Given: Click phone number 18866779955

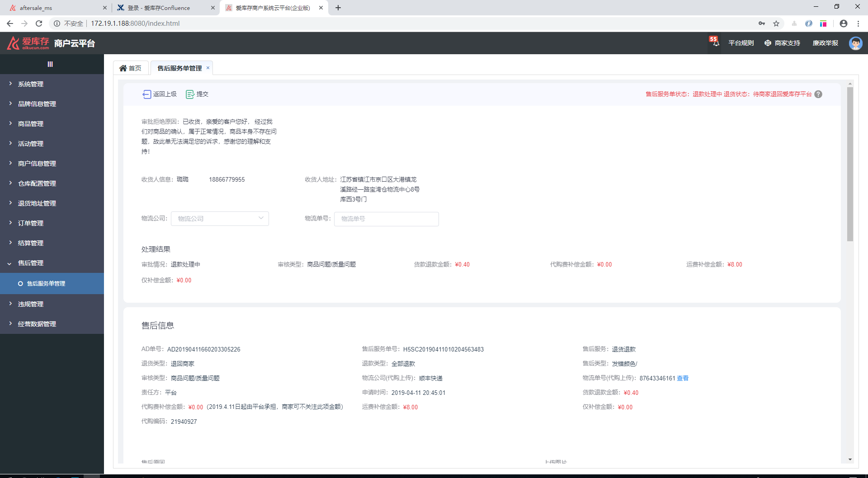Looking at the screenshot, I should [227, 179].
